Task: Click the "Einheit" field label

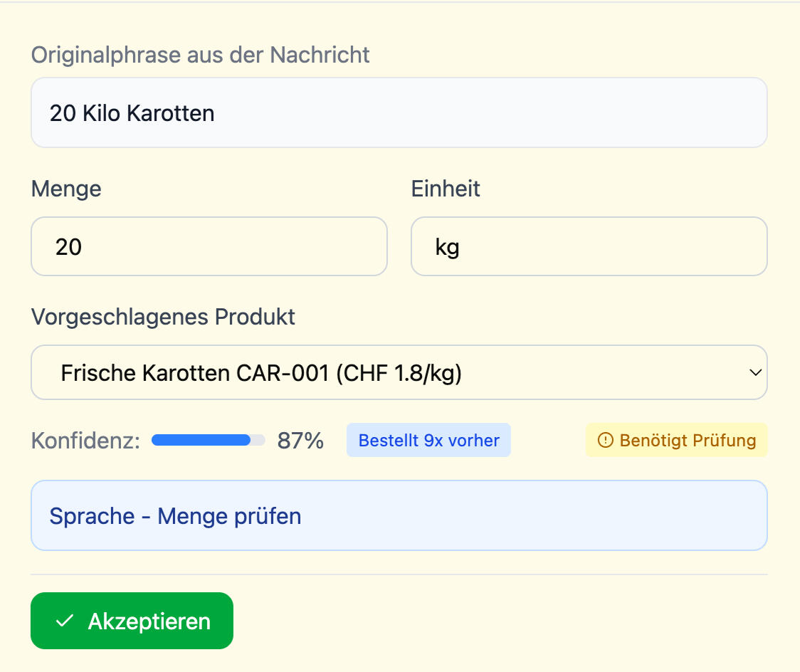Action: tap(446, 189)
